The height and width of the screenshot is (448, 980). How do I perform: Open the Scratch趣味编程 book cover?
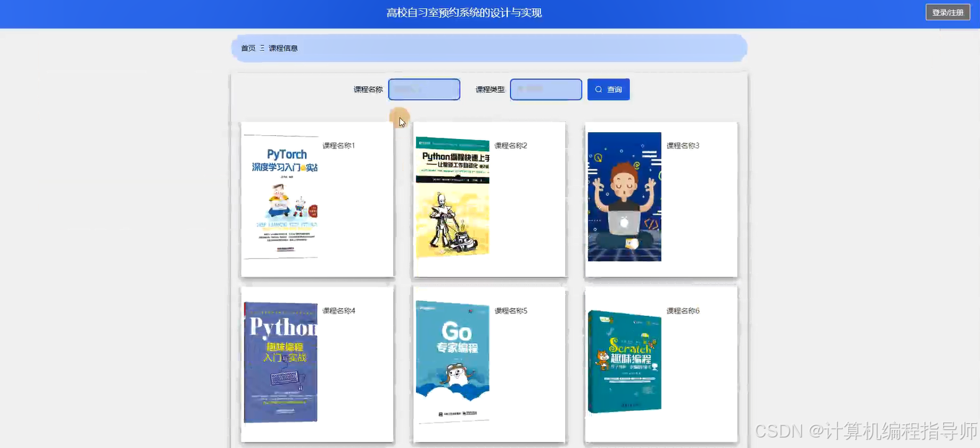[x=625, y=362]
